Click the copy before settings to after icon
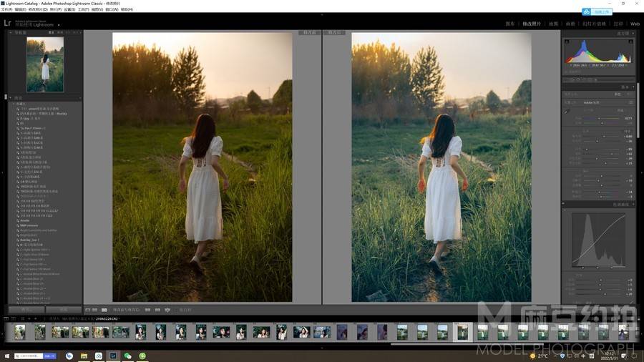This screenshot has width=644, height=362. click(147, 310)
